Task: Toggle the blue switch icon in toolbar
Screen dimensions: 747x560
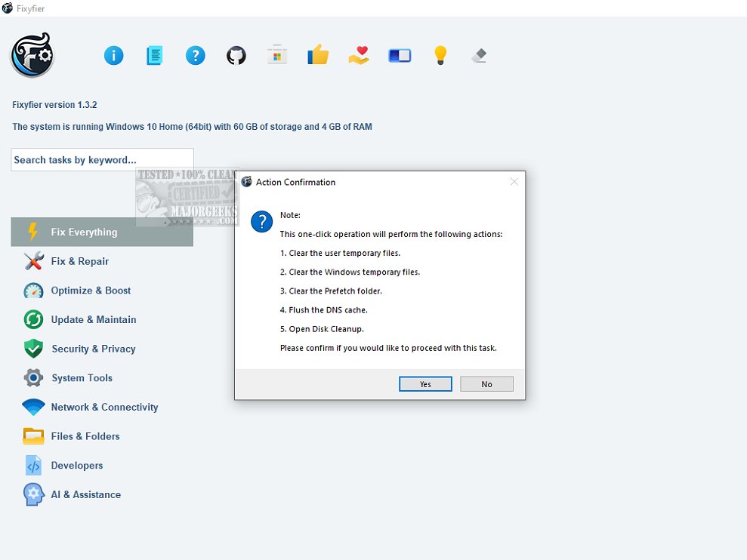Action: (x=400, y=55)
